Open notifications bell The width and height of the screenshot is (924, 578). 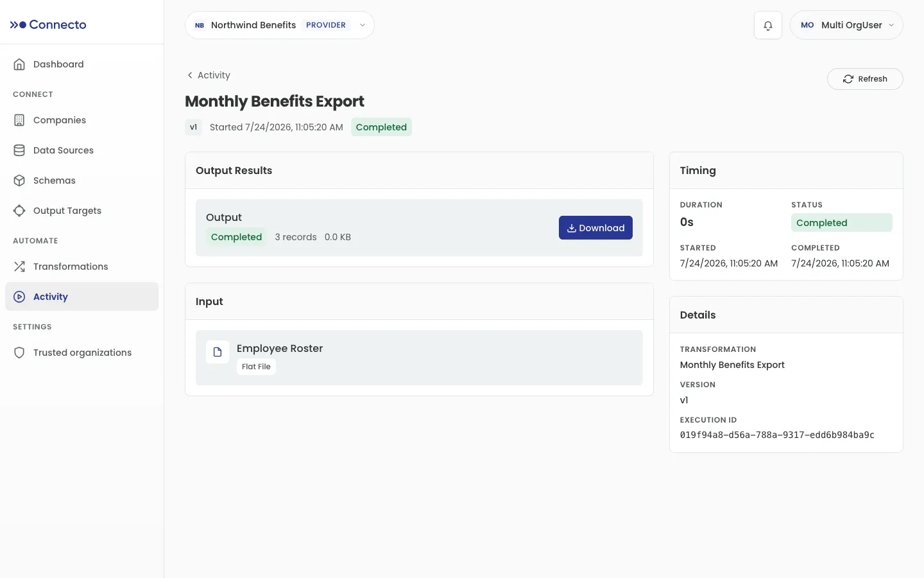(x=768, y=26)
